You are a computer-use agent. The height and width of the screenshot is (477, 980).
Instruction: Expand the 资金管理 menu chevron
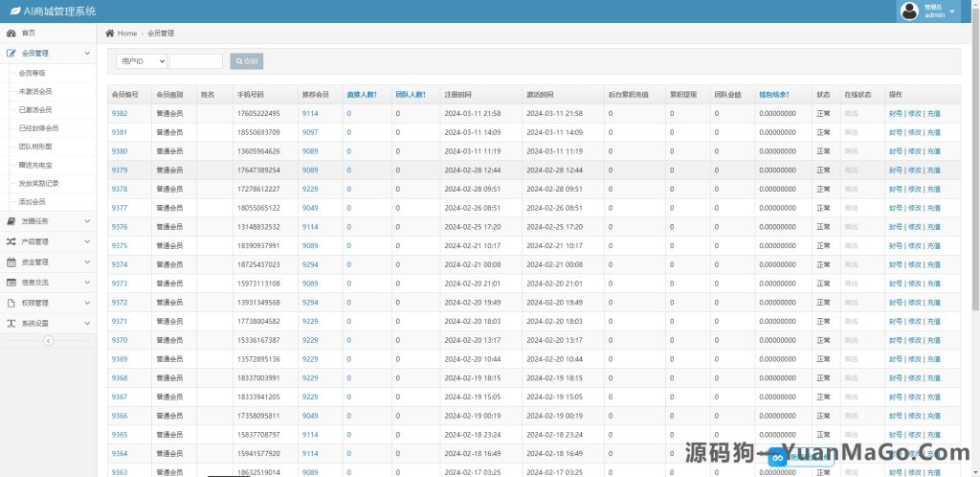(x=87, y=261)
